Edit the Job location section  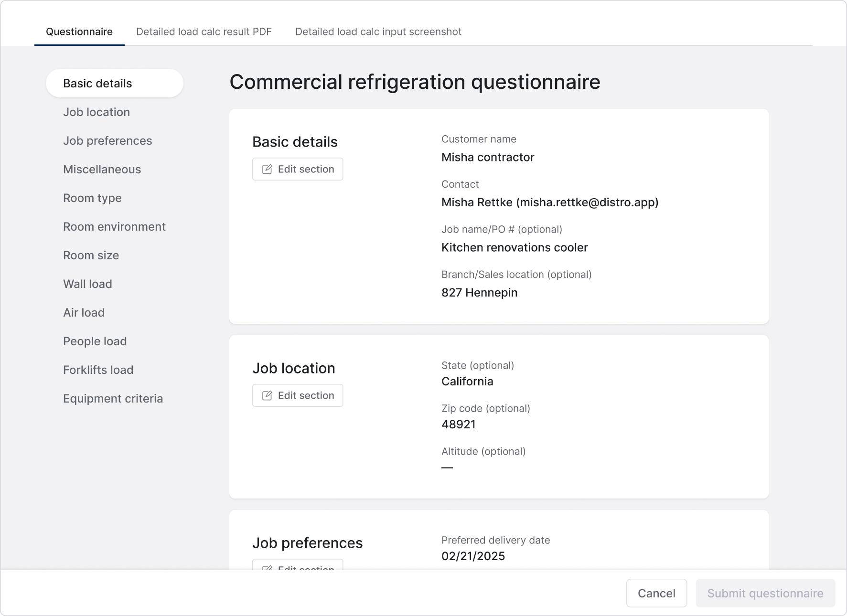(x=298, y=395)
